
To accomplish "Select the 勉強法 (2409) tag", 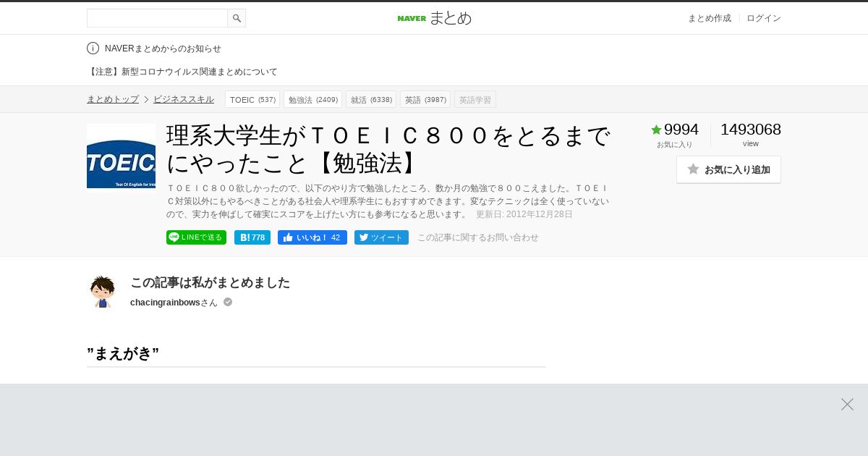I will 312,100.
